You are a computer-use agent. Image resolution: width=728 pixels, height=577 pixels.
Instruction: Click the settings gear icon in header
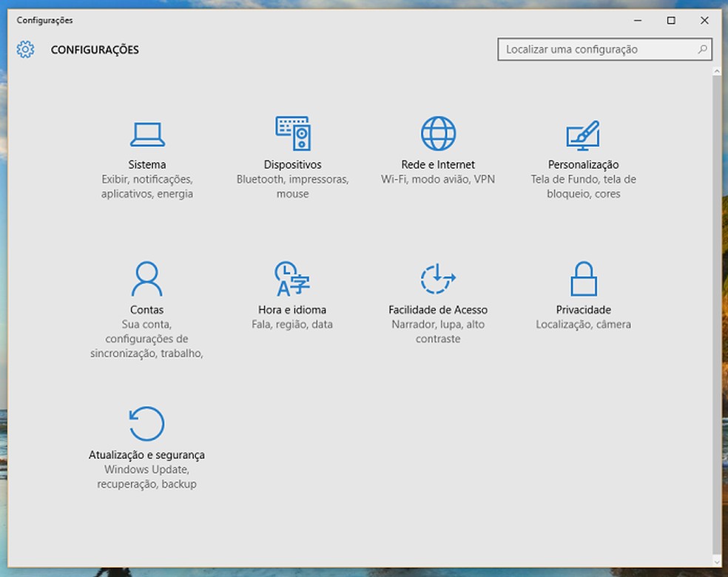(x=25, y=50)
